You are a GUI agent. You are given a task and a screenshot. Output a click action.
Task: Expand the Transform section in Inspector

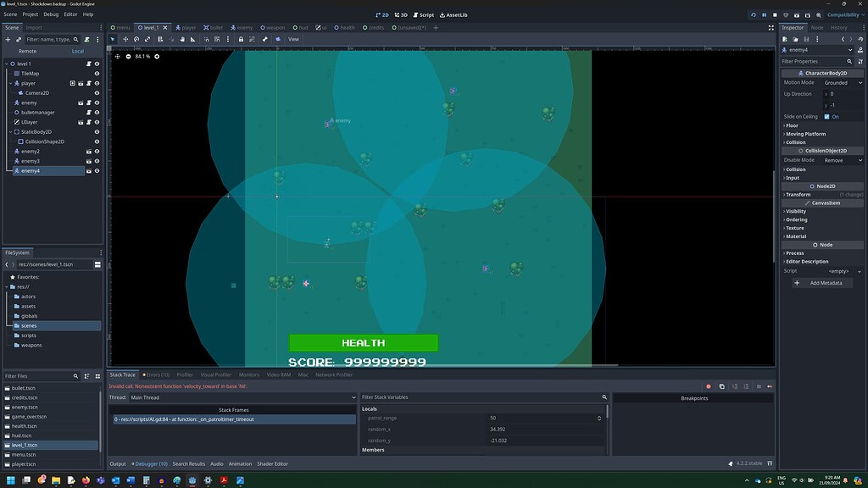pos(798,195)
